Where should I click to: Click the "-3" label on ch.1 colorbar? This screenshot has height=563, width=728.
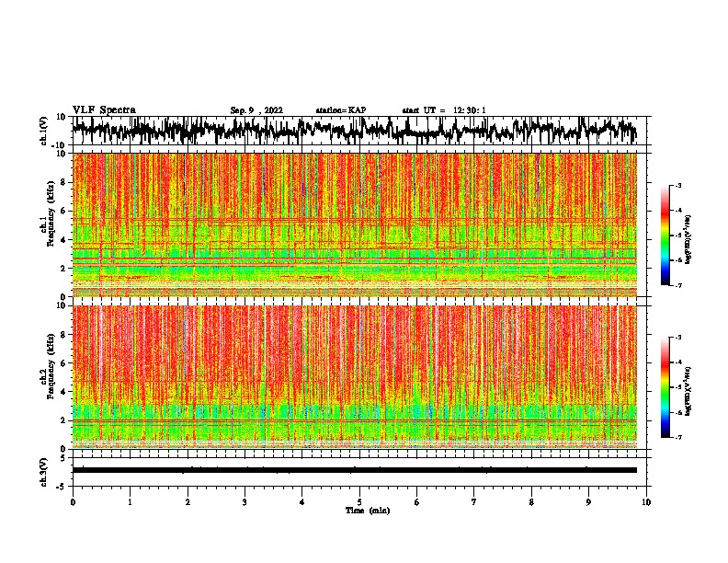coord(677,186)
